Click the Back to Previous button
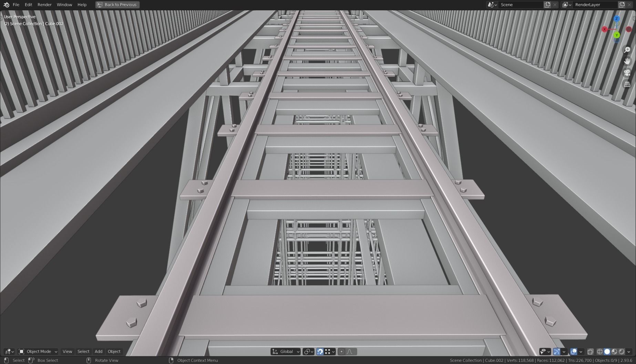636x364 pixels. pos(117,4)
